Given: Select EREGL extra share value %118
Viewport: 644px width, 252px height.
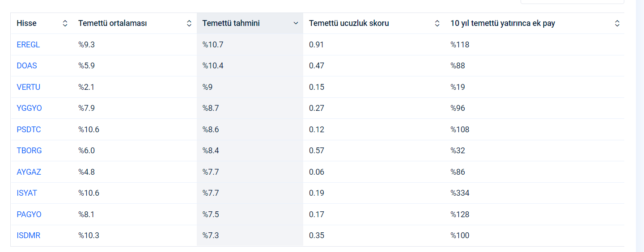Looking at the screenshot, I should click(x=460, y=45).
